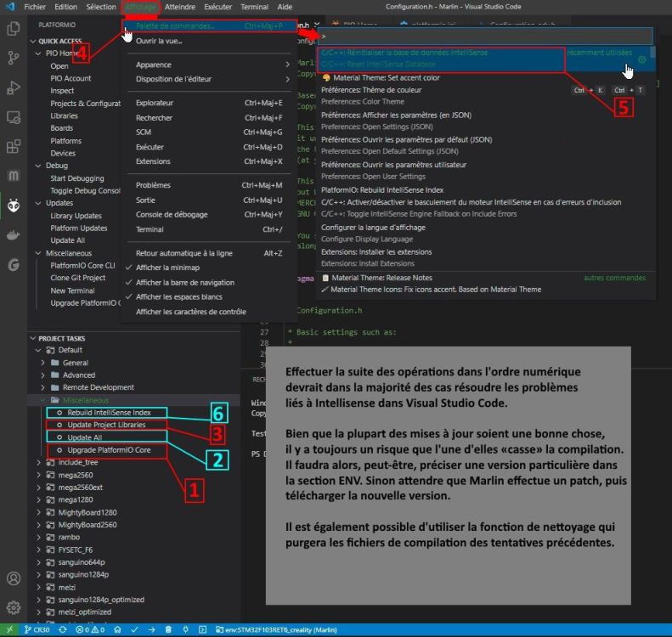Choose 'Ouvrir la vue...' menu entry

coord(210,41)
